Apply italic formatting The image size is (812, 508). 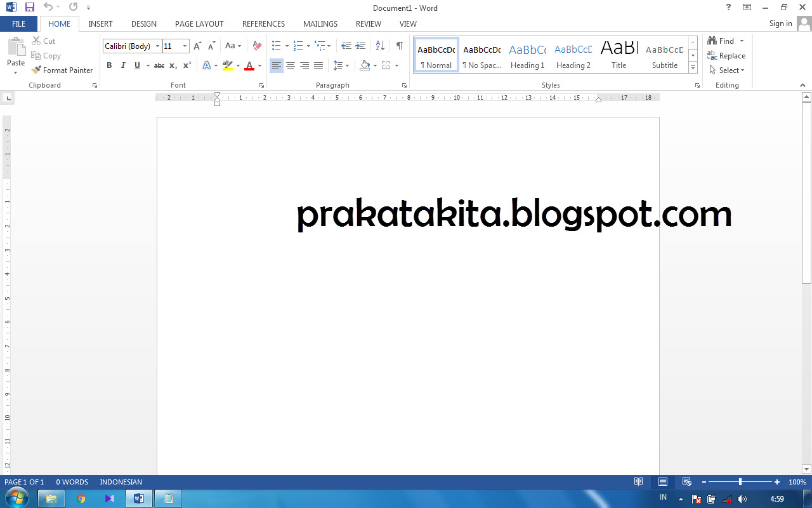click(x=123, y=65)
